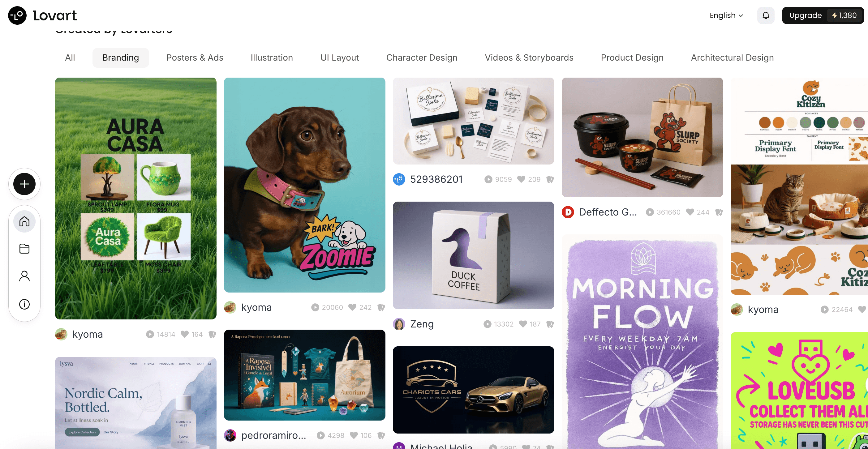Switch to Character Design tab
The width and height of the screenshot is (868, 449).
(422, 58)
